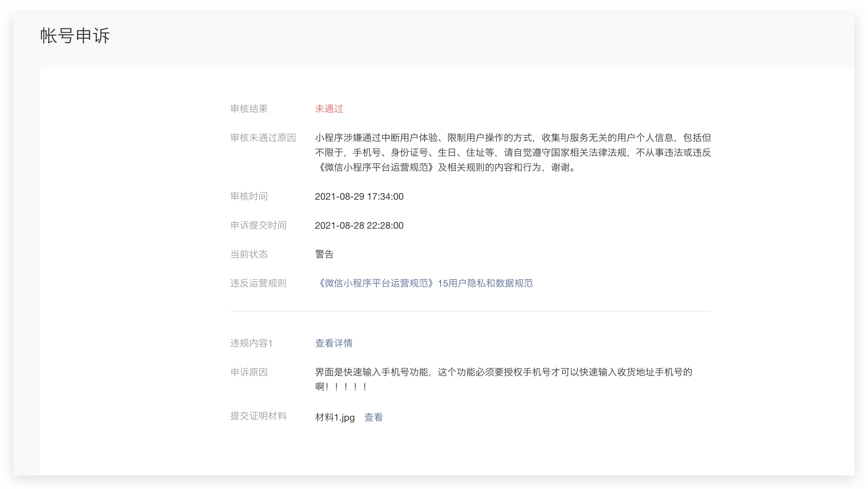This screenshot has width=868, height=489.
Task: Click the 申诉提交时间 label
Action: [258, 225]
